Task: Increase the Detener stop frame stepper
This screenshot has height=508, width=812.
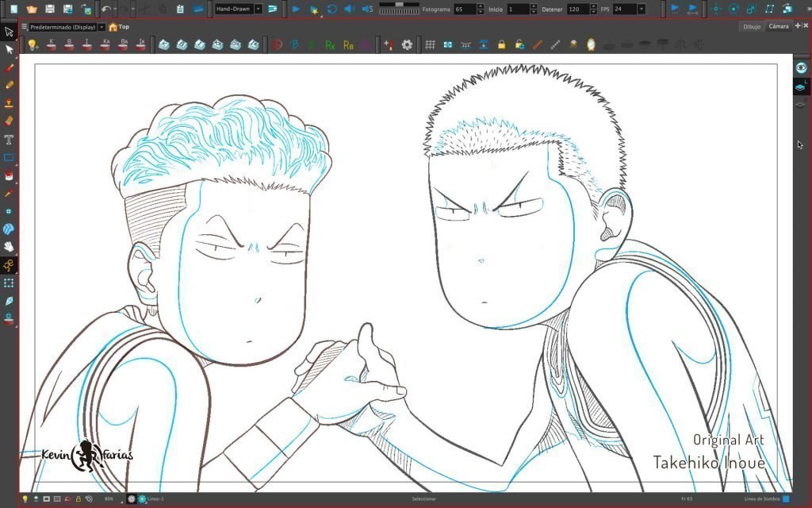Action: (593, 6)
